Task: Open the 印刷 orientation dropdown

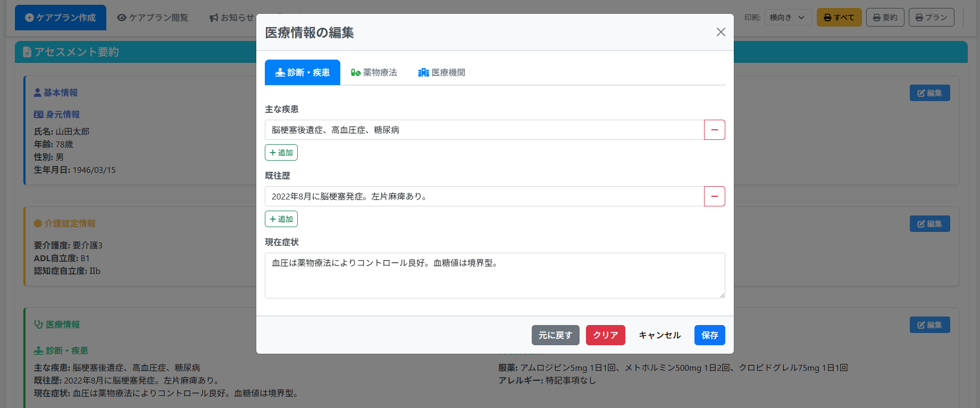Action: (x=788, y=18)
